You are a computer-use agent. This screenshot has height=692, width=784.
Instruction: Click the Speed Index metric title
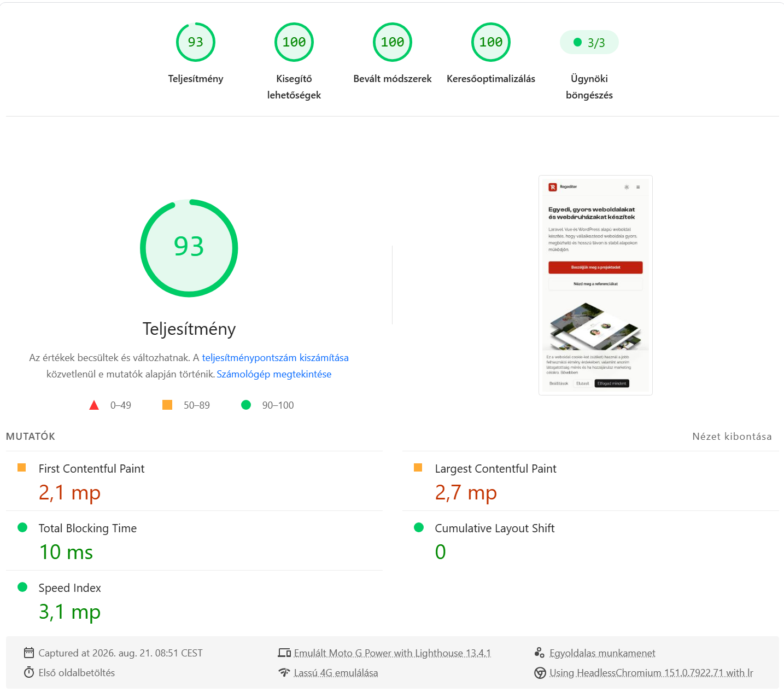(70, 588)
